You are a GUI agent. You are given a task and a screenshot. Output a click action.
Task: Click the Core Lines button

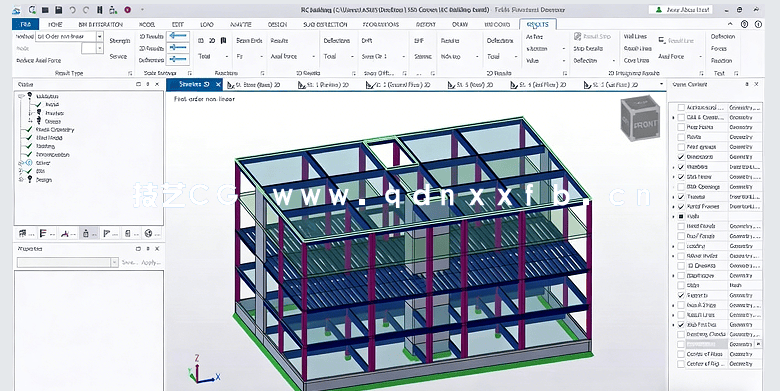click(636, 60)
